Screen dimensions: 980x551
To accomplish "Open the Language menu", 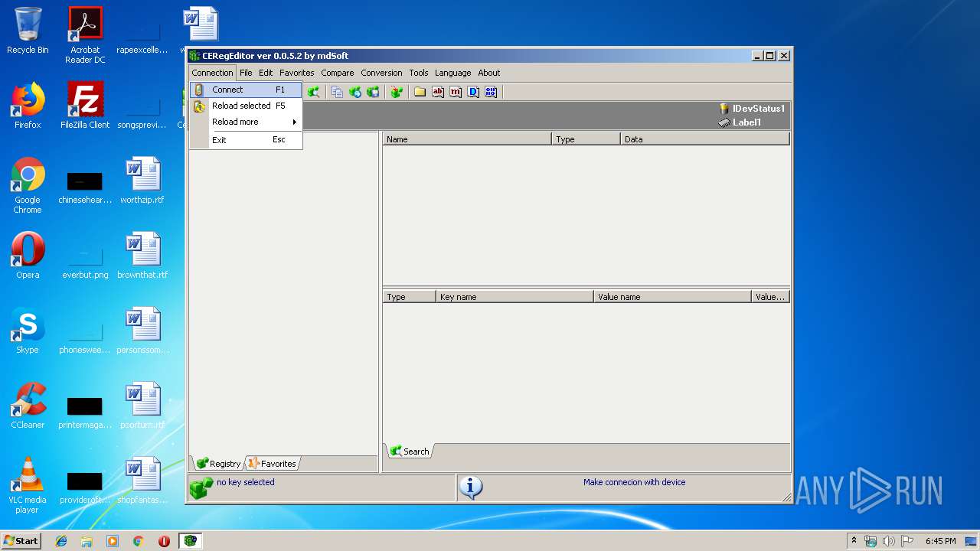I will click(453, 73).
